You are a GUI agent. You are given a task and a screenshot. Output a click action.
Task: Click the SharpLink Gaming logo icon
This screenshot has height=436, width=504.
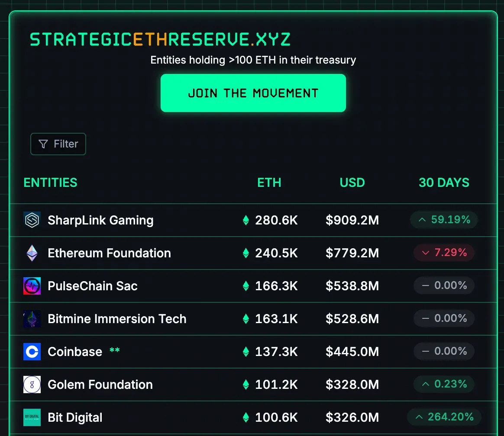[x=32, y=220]
